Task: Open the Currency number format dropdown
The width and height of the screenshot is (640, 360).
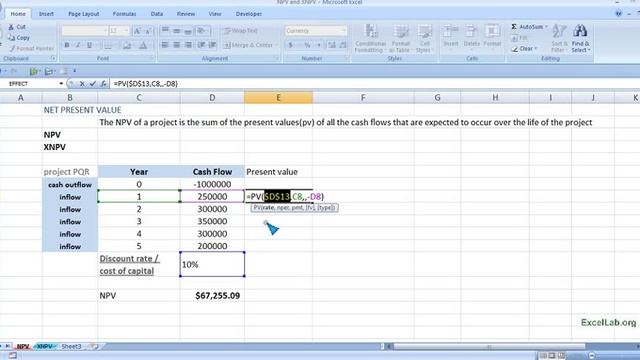Action: (343, 31)
